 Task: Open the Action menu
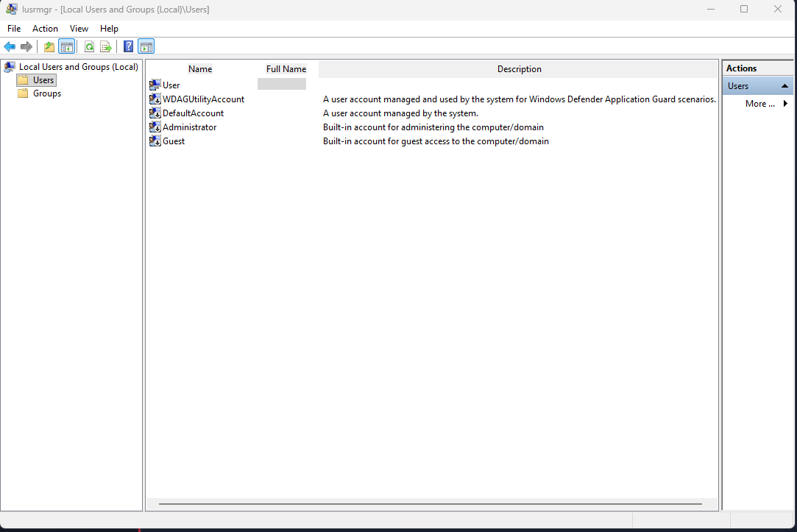coord(45,29)
